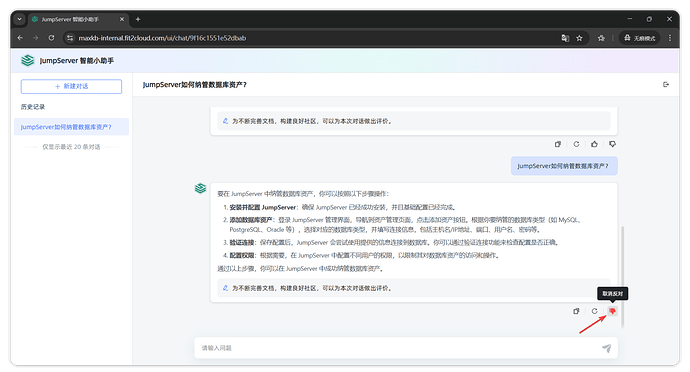Click the 历史记录 label
The width and height of the screenshot is (690, 372).
point(33,107)
